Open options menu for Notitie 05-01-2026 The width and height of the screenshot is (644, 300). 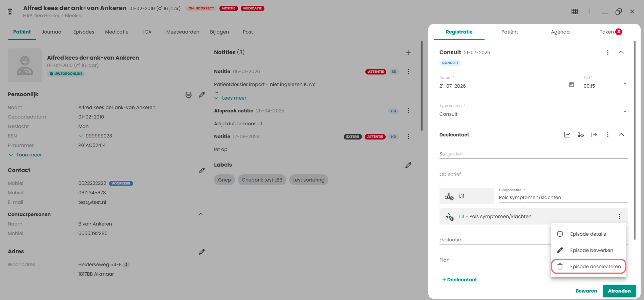pyautogui.click(x=408, y=71)
